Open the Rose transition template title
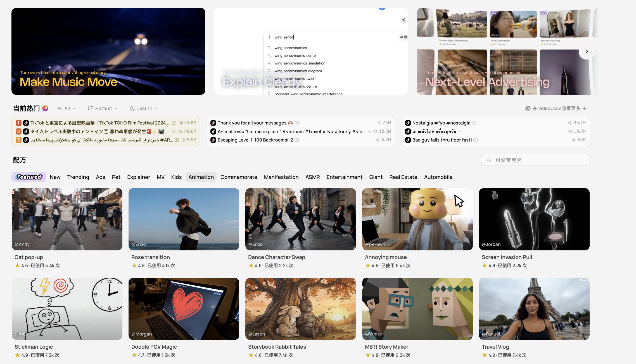636x364 pixels. click(151, 257)
